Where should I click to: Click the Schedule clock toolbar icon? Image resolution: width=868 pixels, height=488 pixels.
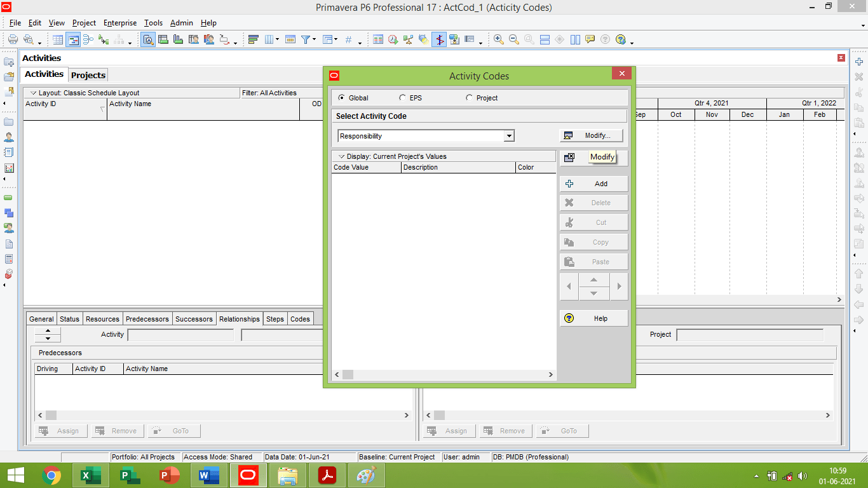click(393, 39)
